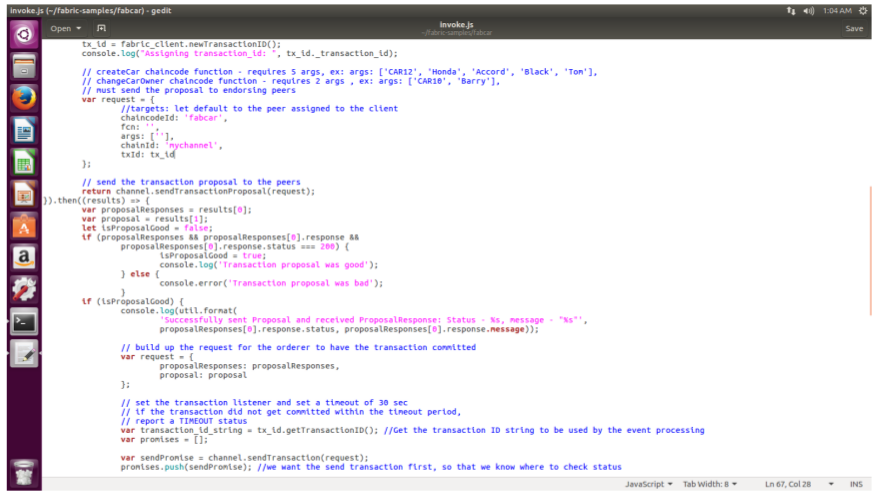The image size is (873, 502).
Task: Launch LibreOffice Writer from the dock
Action: [22, 130]
